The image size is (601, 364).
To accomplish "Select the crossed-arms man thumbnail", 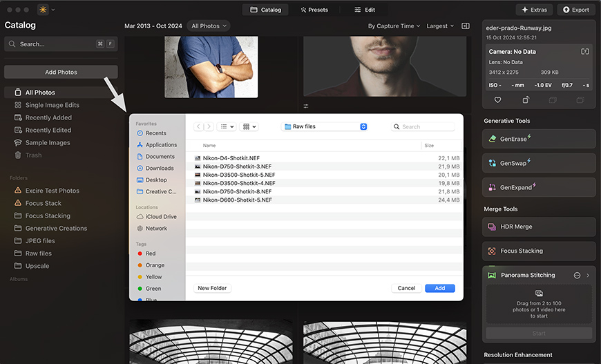I will click(211, 67).
